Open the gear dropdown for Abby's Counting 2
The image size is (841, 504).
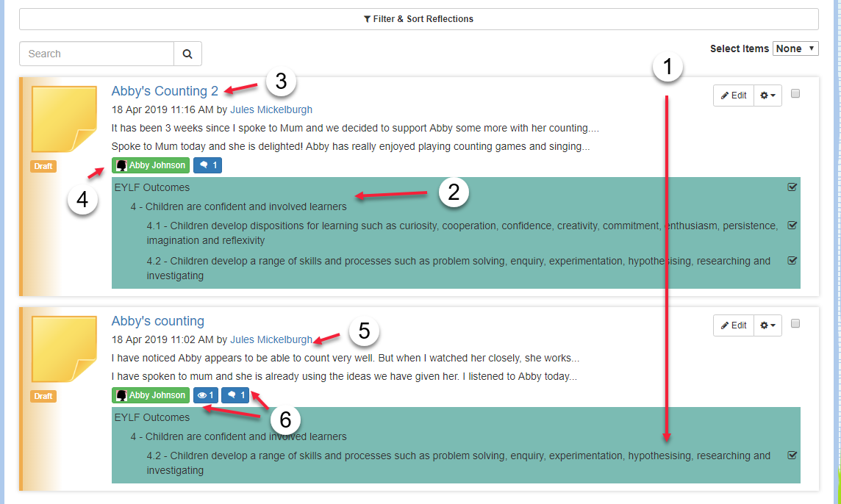(x=767, y=96)
